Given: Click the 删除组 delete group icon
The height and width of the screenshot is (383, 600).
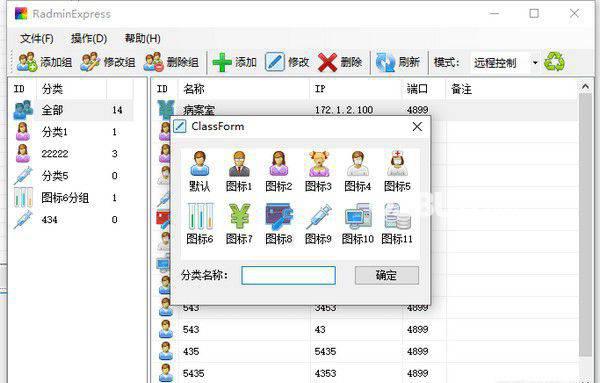Looking at the screenshot, I should tap(153, 62).
